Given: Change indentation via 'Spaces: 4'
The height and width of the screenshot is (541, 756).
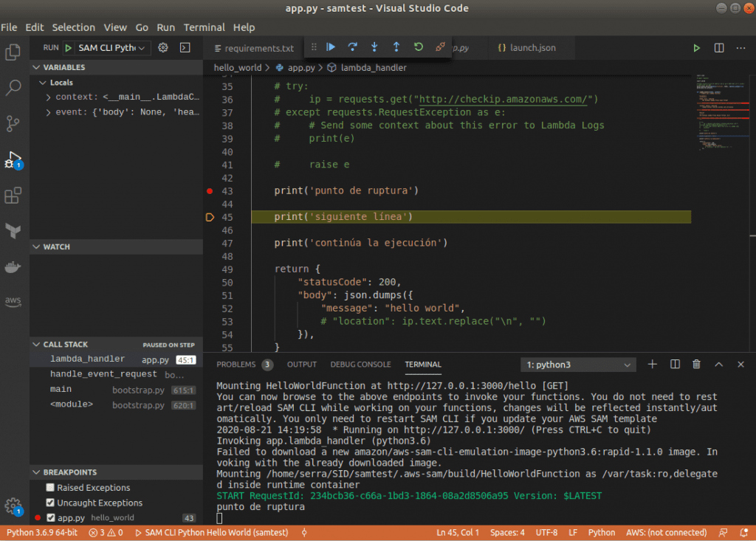Looking at the screenshot, I should click(x=507, y=533).
